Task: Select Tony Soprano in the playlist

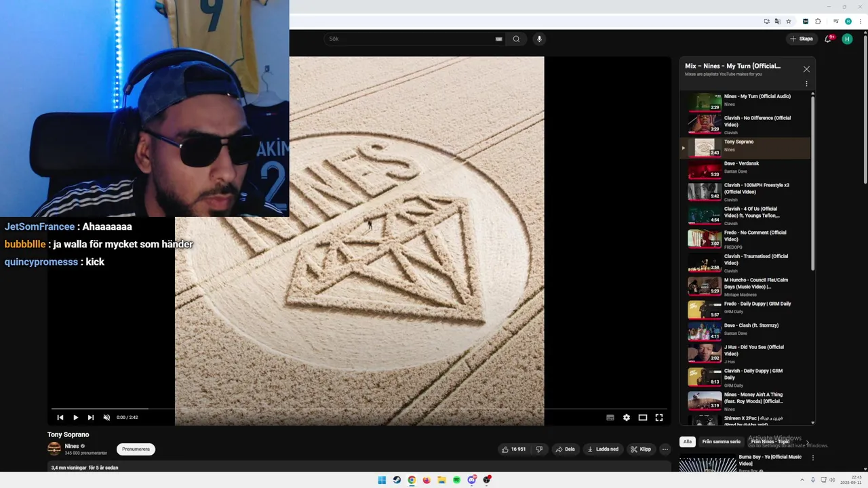Action: (745, 147)
